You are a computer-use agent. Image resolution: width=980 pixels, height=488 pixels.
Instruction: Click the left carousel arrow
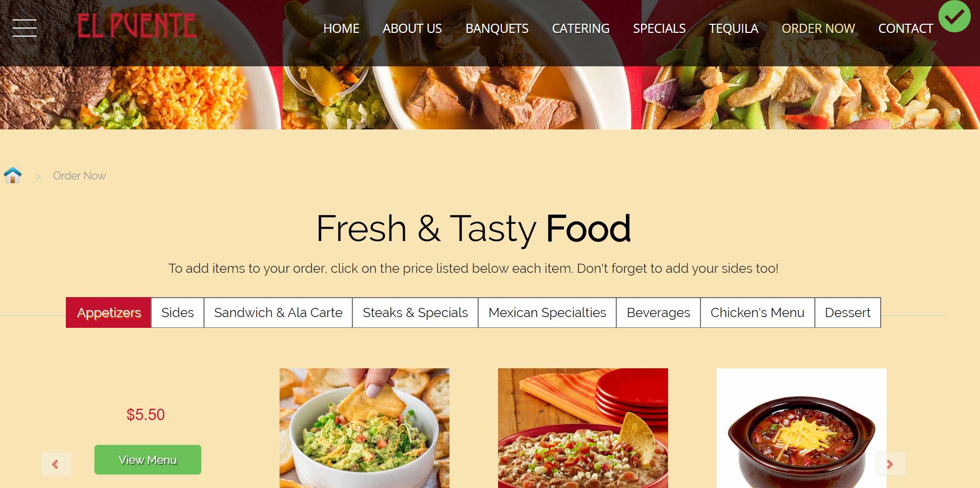click(56, 464)
